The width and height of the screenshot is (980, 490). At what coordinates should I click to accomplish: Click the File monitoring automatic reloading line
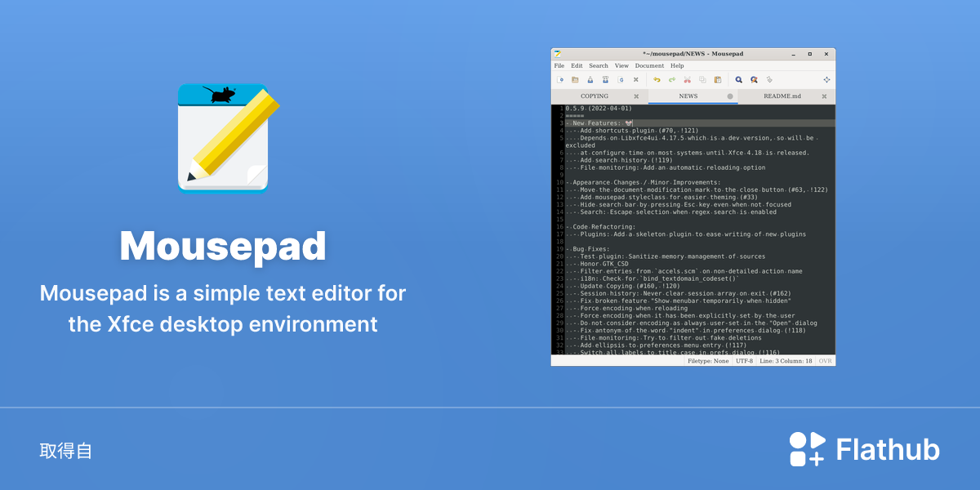pyautogui.click(x=666, y=167)
